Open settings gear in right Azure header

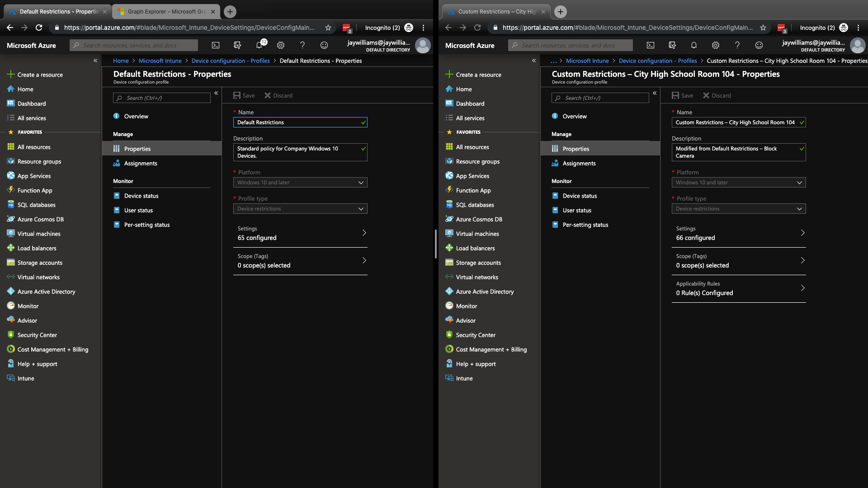point(715,45)
